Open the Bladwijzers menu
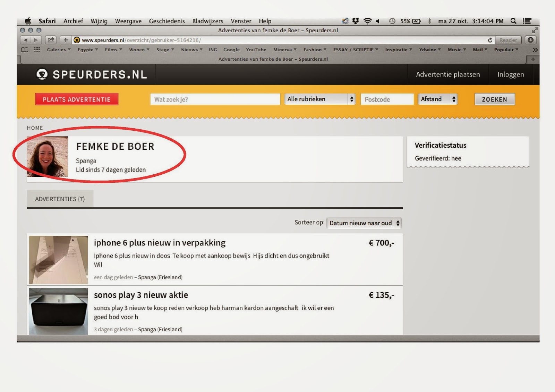This screenshot has height=392, width=555. (x=208, y=21)
